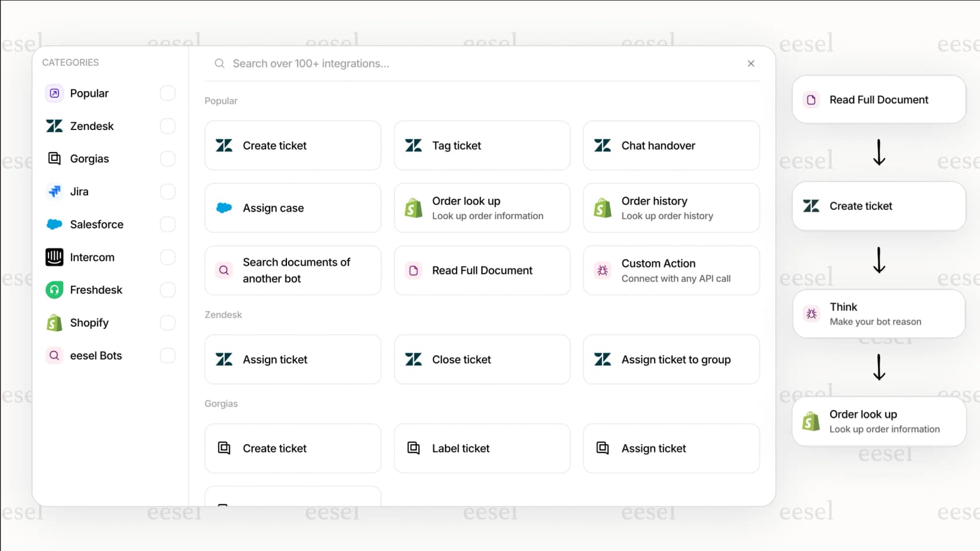Add the Chat handover action
The height and width of the screenshot is (551, 980).
pyautogui.click(x=671, y=146)
